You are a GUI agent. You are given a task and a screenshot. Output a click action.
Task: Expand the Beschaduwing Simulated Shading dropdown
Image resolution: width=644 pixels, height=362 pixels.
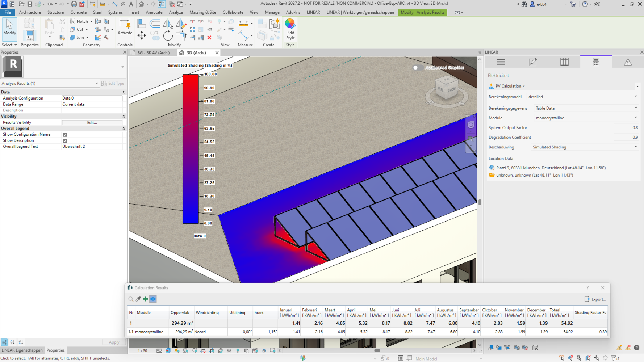point(585,147)
